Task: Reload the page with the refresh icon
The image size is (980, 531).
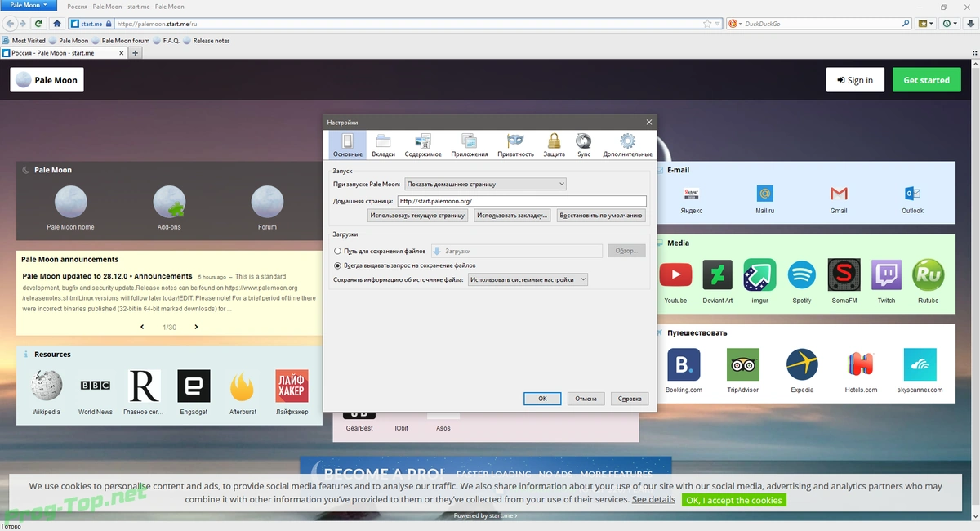Action: (38, 24)
